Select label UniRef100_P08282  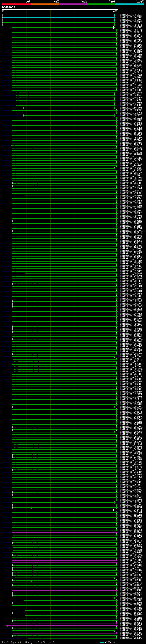point(131,90)
